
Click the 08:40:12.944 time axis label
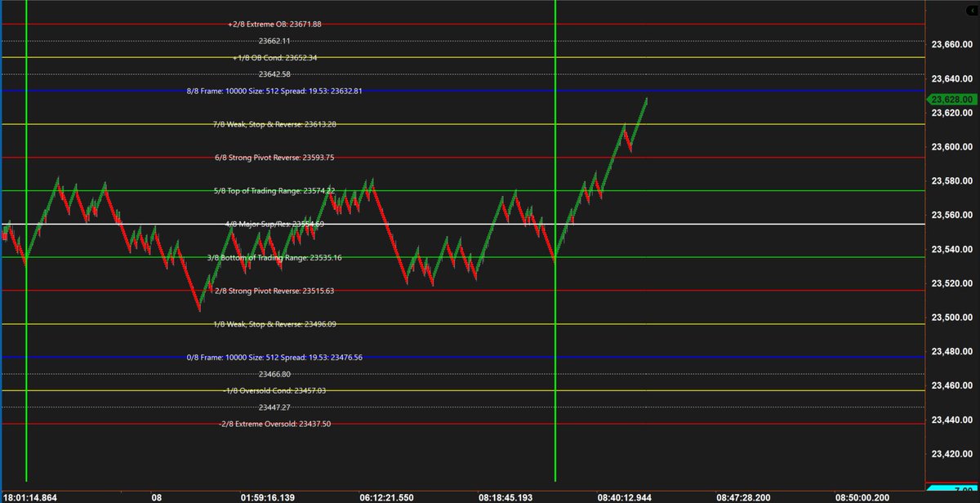tap(626, 496)
